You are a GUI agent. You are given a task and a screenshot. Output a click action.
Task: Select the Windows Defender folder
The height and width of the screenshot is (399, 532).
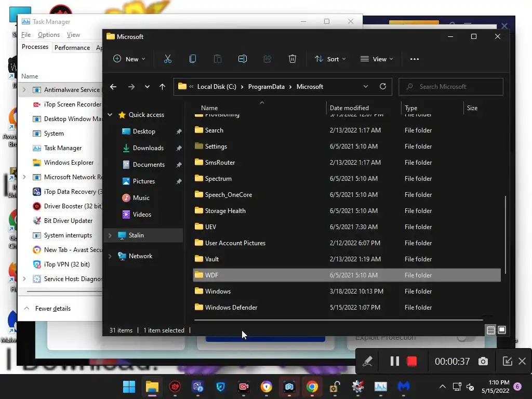coord(347,308)
